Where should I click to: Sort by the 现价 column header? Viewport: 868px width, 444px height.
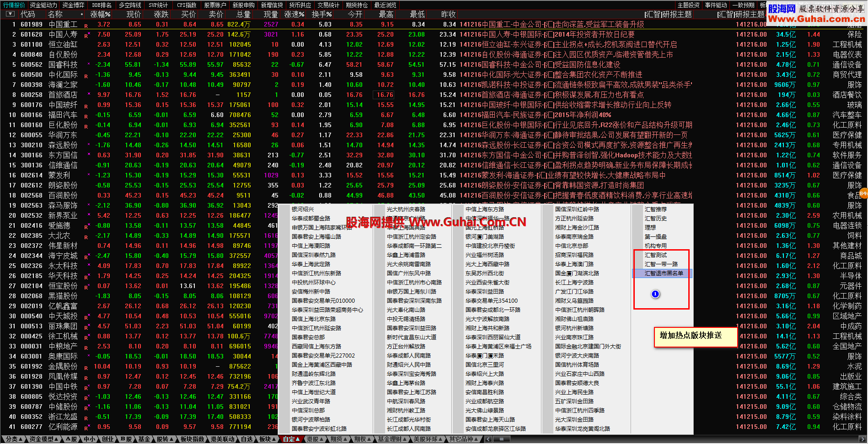pyautogui.click(x=134, y=14)
